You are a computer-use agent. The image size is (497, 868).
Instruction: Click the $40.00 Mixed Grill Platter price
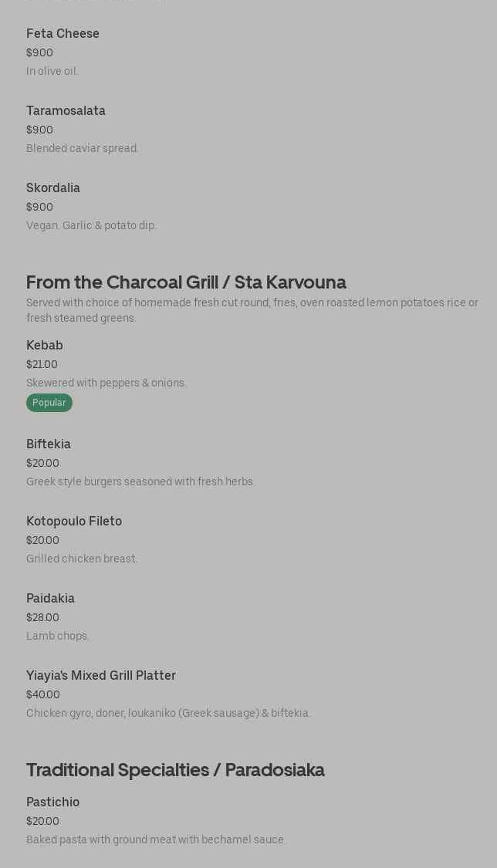[x=43, y=695]
